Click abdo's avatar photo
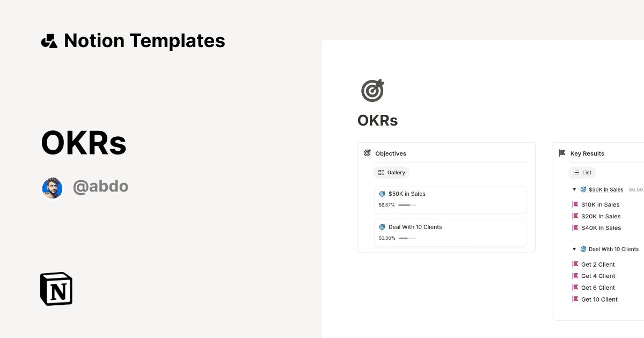The width and height of the screenshot is (644, 338). click(52, 188)
